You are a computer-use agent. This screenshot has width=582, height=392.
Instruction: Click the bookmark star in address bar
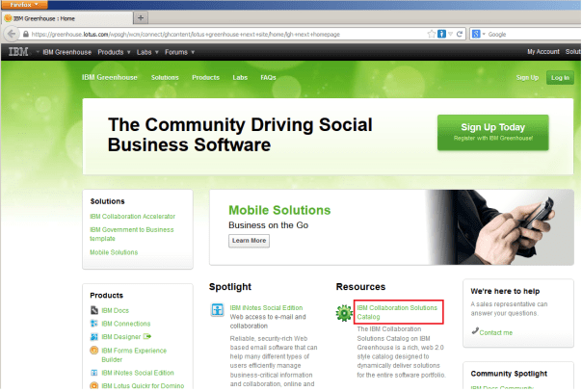click(428, 34)
